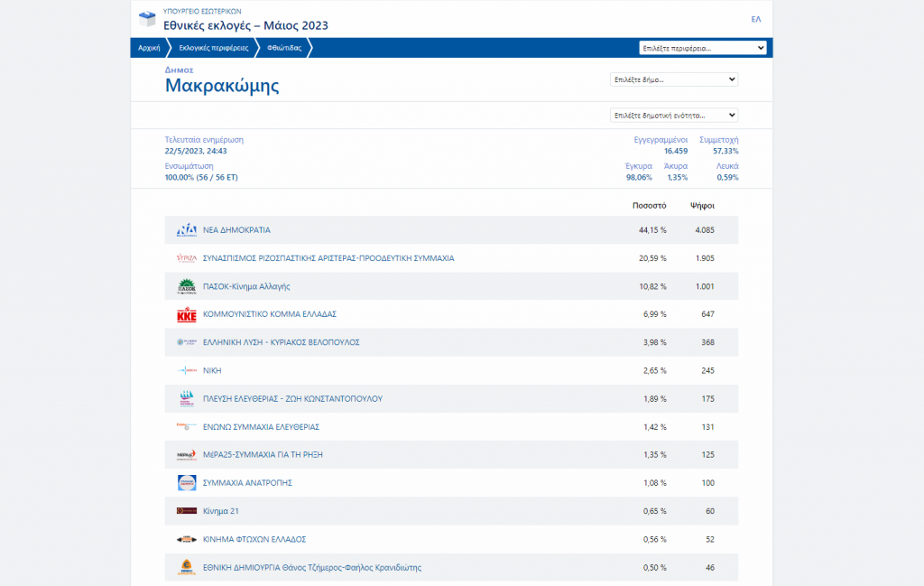Select ΚΙΝΗΜΑ ΦΤΩΧΩΝ ΕΛΛΑΔΟΣ party name
This screenshot has height=586, width=924.
[254, 539]
